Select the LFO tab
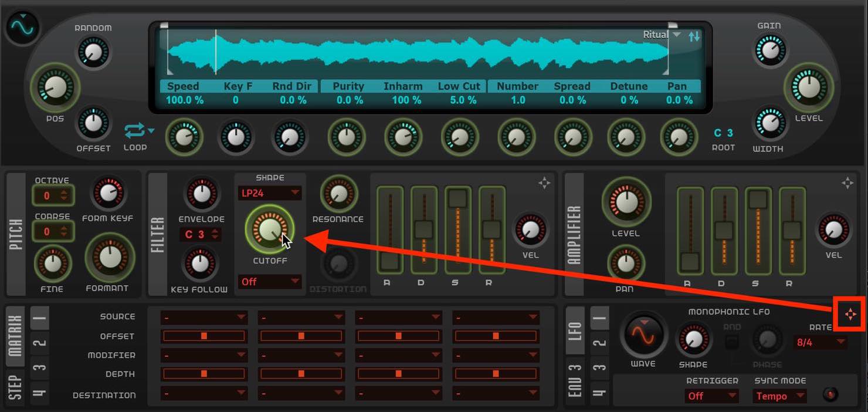868x412 pixels. point(575,331)
